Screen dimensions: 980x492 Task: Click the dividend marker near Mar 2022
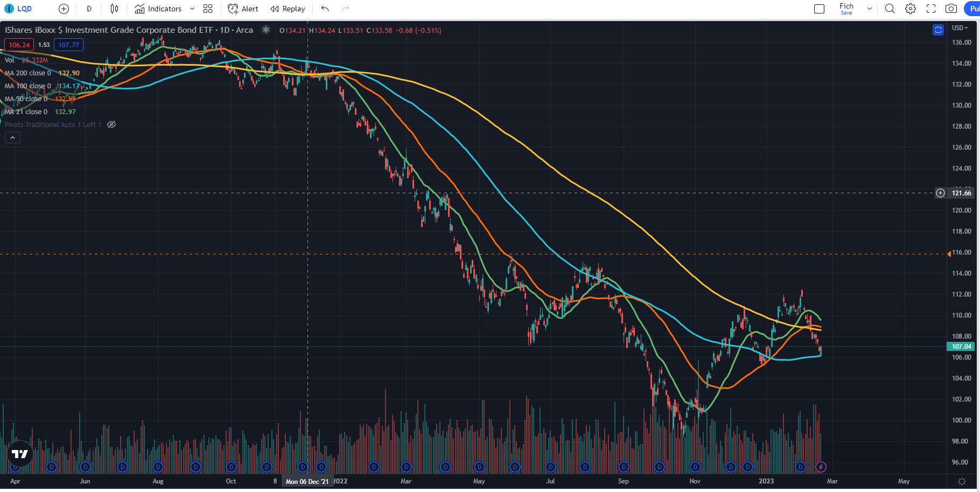[407, 467]
